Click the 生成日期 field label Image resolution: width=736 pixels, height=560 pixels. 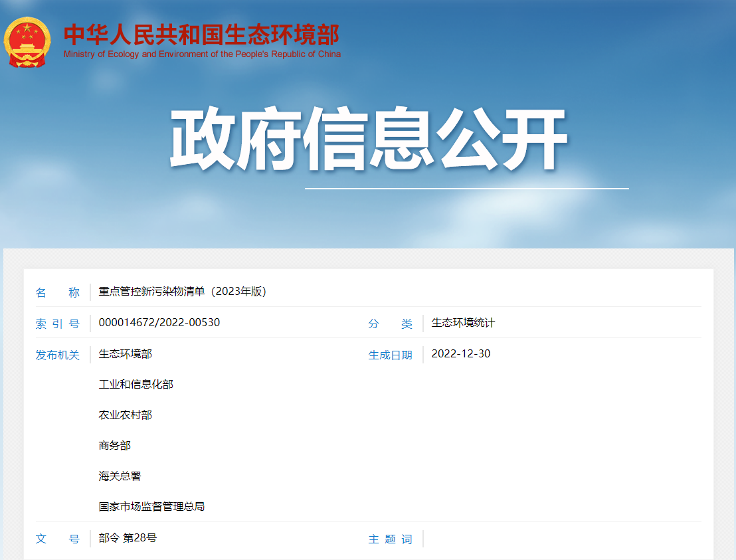390,355
